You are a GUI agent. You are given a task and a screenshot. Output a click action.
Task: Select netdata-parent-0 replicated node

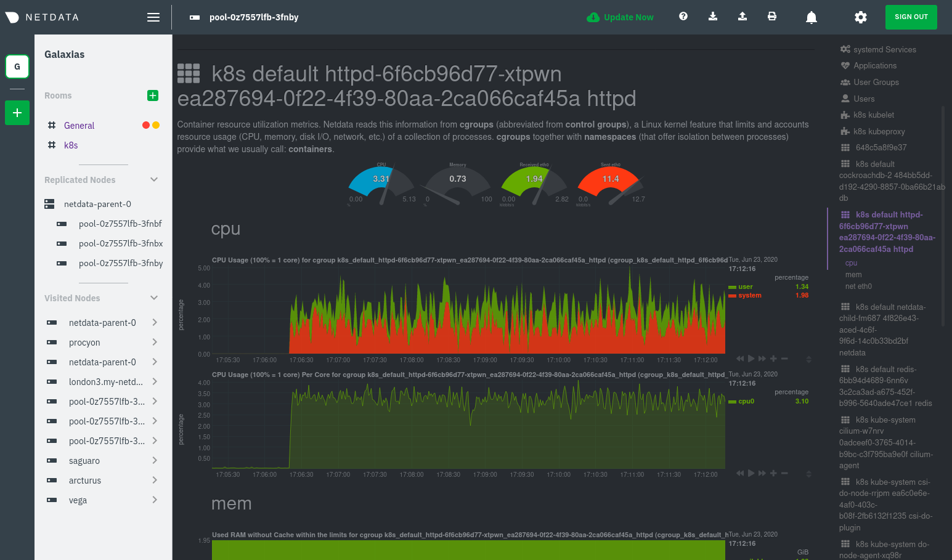[97, 204]
